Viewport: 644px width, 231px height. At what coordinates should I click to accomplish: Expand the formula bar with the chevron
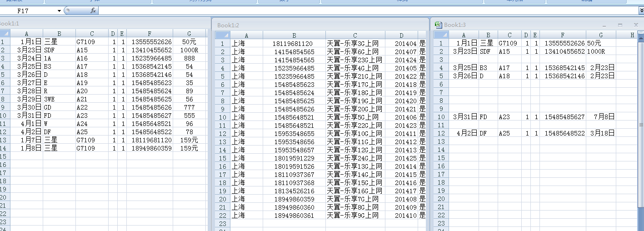point(641,10)
